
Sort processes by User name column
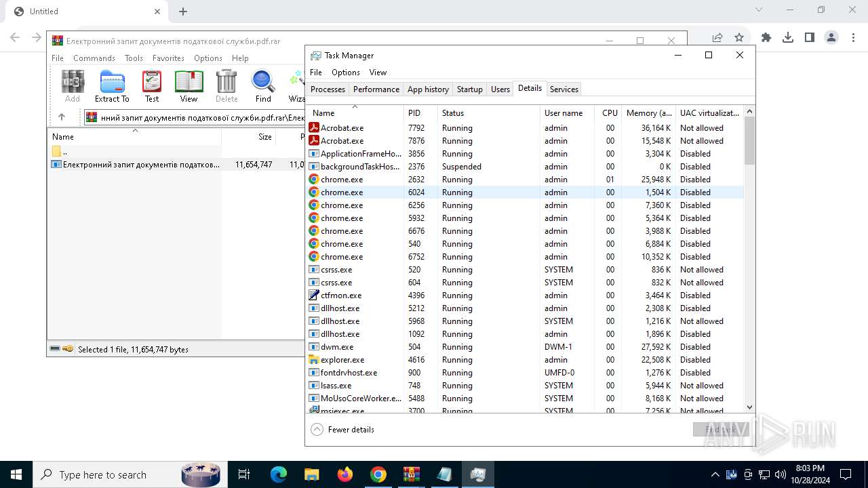[568, 113]
